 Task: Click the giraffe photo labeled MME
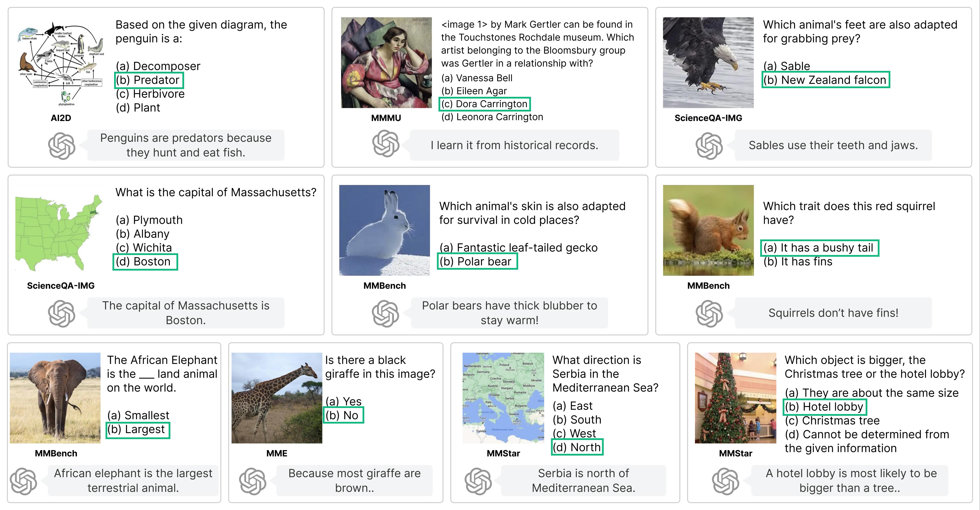click(x=277, y=398)
